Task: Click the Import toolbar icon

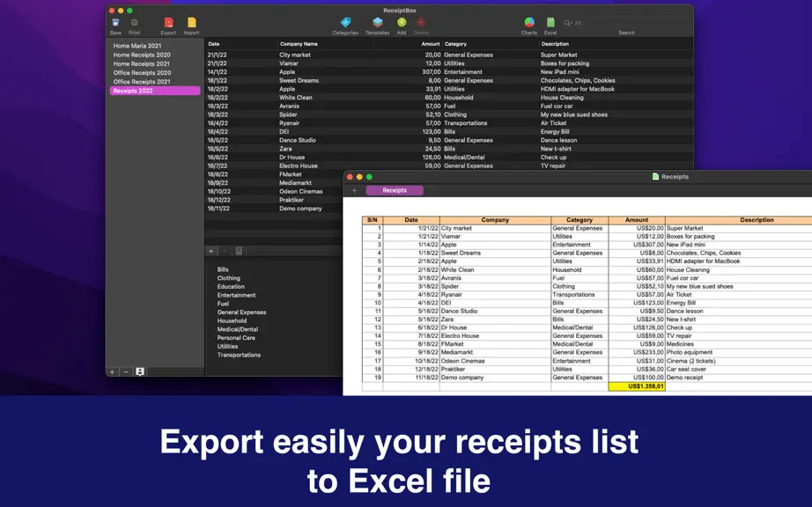Action: click(192, 23)
